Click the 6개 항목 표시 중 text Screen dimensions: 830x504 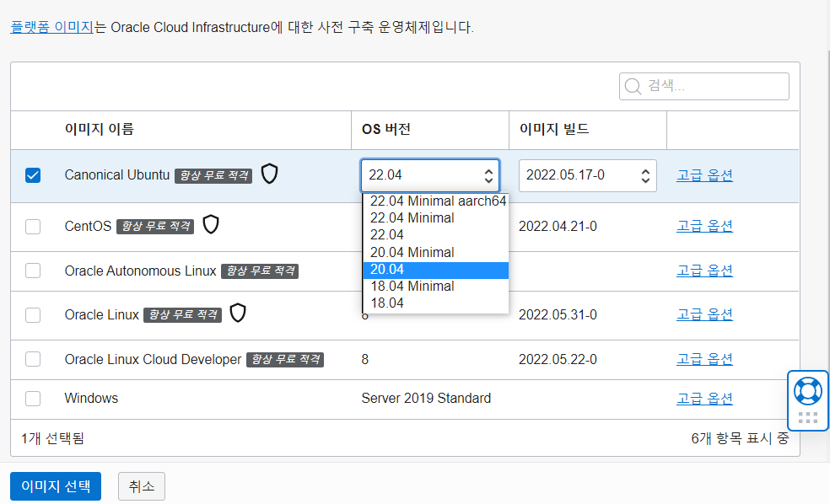740,438
